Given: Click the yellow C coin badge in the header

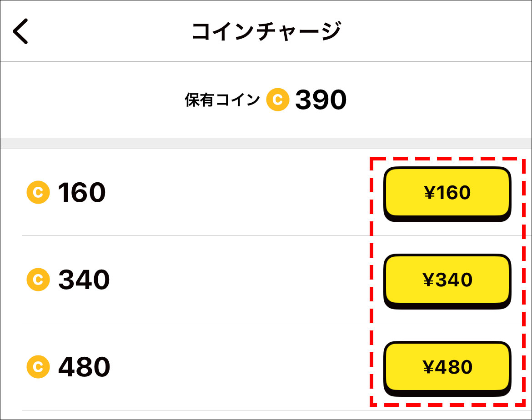Looking at the screenshot, I should pos(277,98).
